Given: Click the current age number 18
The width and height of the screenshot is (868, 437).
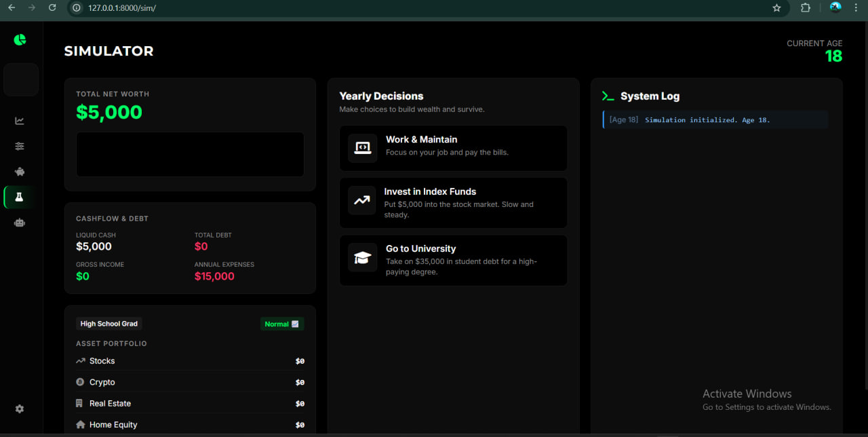Looking at the screenshot, I should coord(833,56).
